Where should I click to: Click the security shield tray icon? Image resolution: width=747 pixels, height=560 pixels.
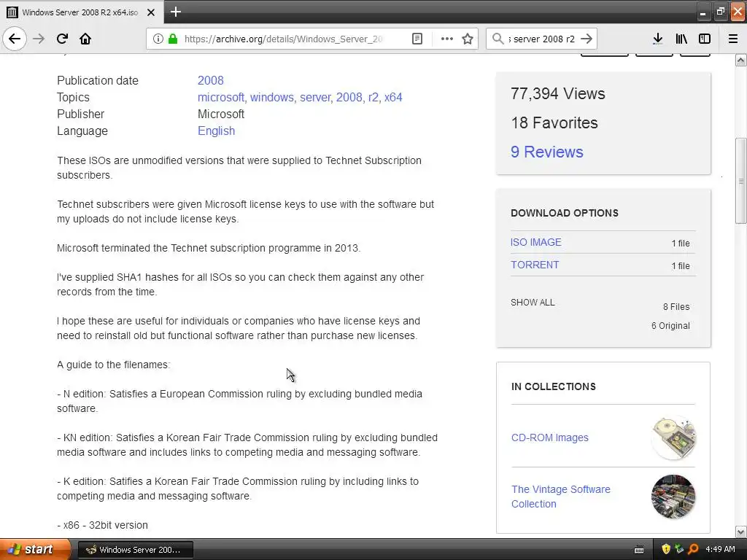point(666,550)
